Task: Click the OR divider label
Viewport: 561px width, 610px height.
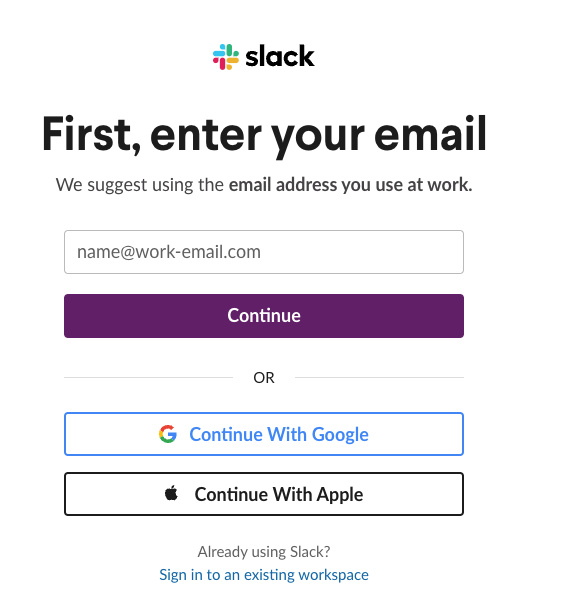Action: (x=264, y=378)
